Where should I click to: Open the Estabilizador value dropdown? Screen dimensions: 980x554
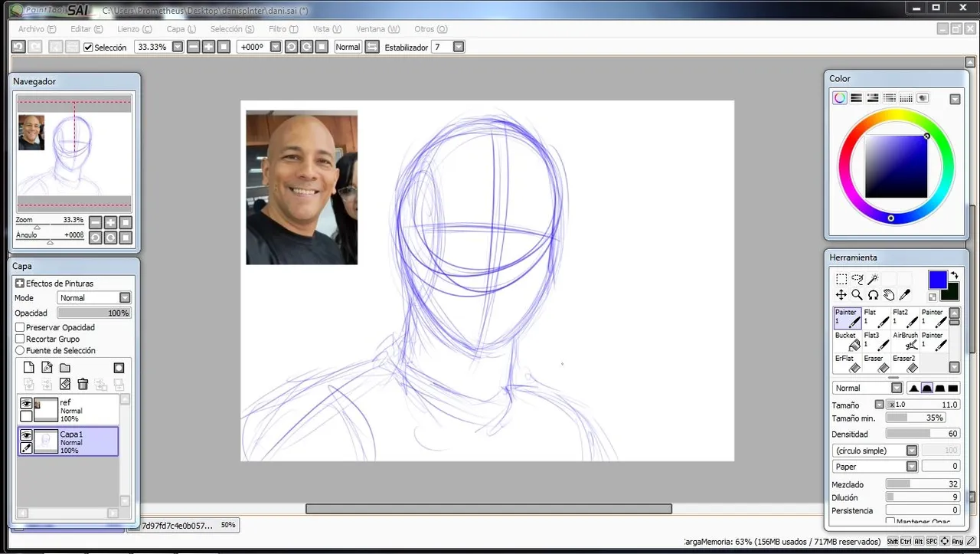coord(459,47)
